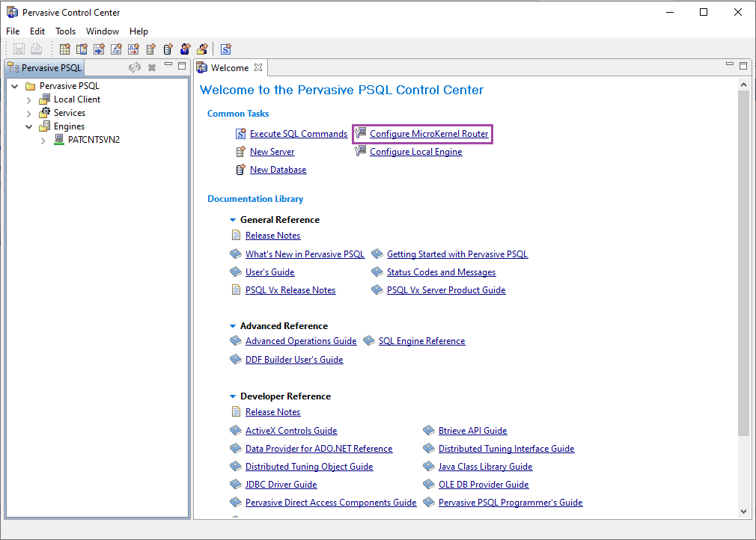Maximize the Pervasive PSQL explorer panel

tap(182, 66)
